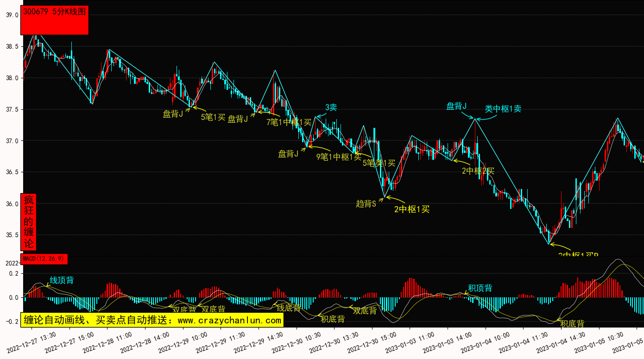Click the cyan '积顶背' MACD label

tap(480, 289)
